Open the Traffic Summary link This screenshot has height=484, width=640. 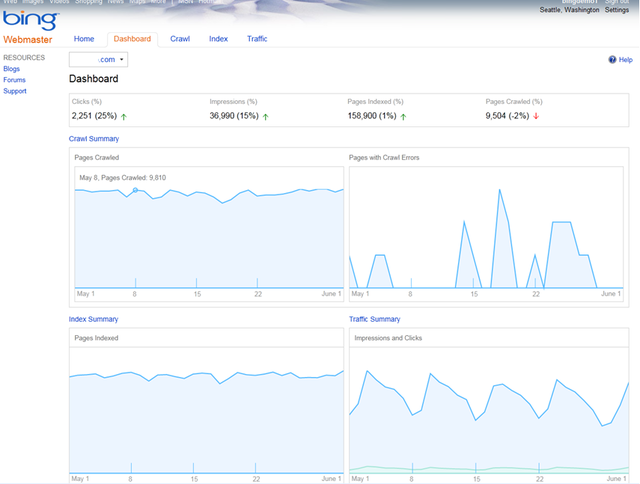(375, 319)
